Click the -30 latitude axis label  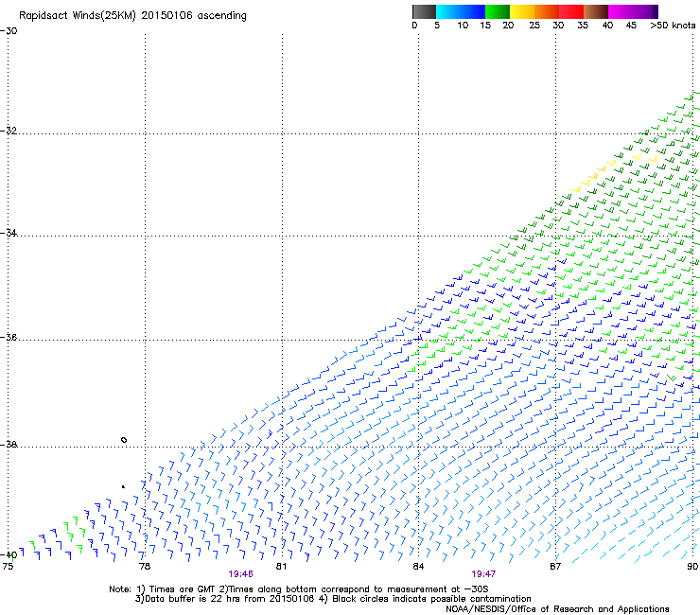pyautogui.click(x=9, y=31)
